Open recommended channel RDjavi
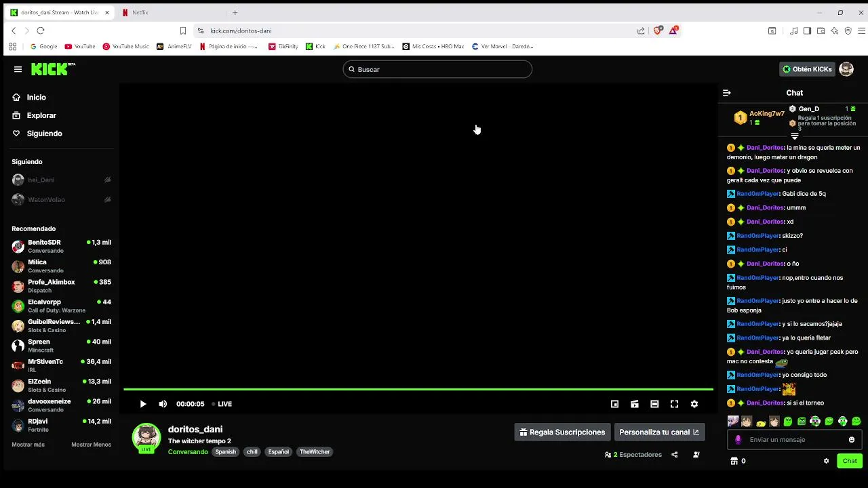 pos(61,425)
